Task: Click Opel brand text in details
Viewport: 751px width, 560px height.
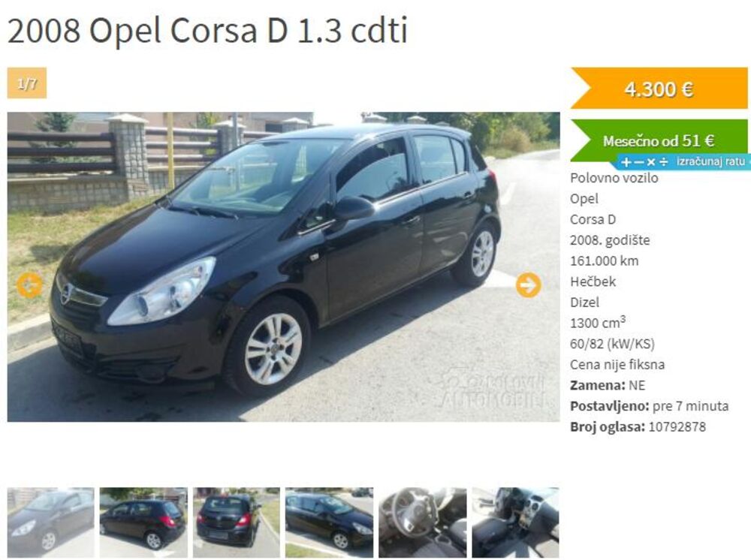Action: (x=584, y=199)
